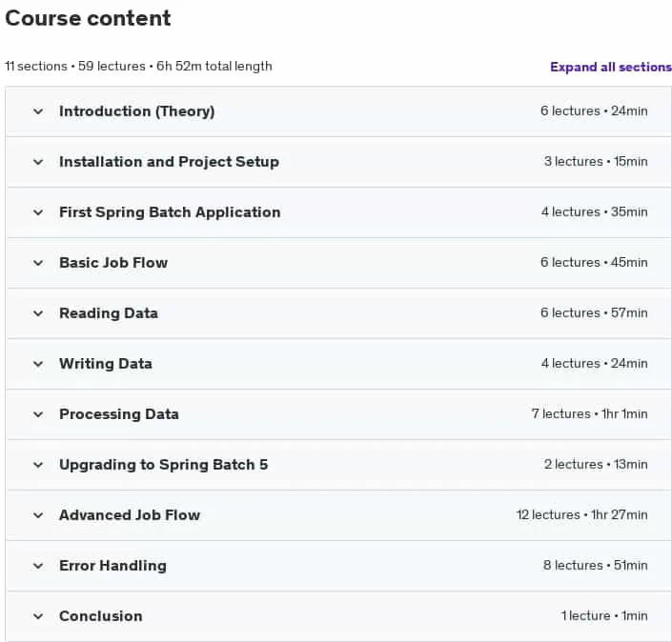
Task: Expand the Processing Data chevron
Action: click(38, 414)
